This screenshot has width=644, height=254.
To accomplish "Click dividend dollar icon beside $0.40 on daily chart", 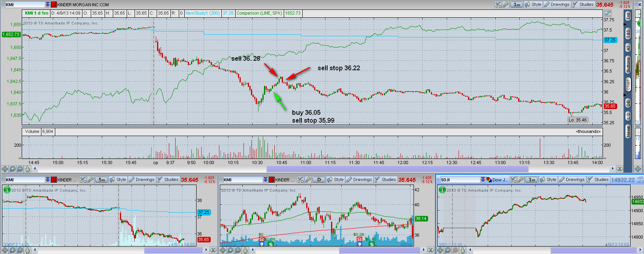I will [372, 244].
